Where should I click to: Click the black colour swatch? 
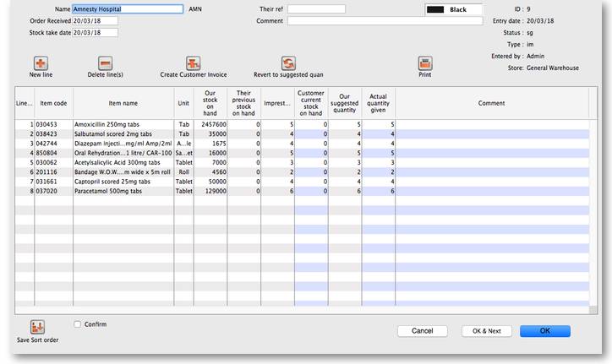point(437,10)
